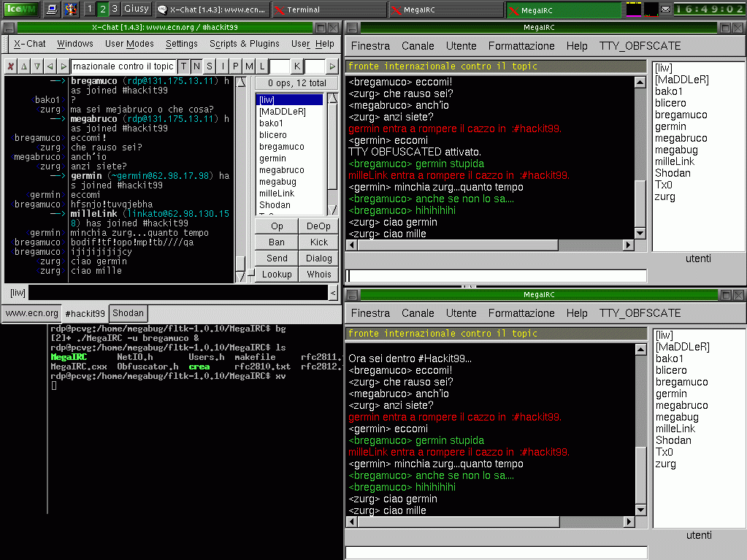
Task: Click the '<' button right of X-Chat input
Action: click(x=333, y=292)
